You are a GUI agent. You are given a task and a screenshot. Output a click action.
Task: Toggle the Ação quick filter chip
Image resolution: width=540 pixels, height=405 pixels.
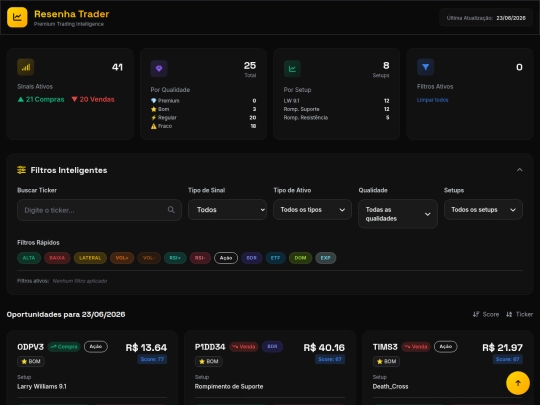click(226, 258)
